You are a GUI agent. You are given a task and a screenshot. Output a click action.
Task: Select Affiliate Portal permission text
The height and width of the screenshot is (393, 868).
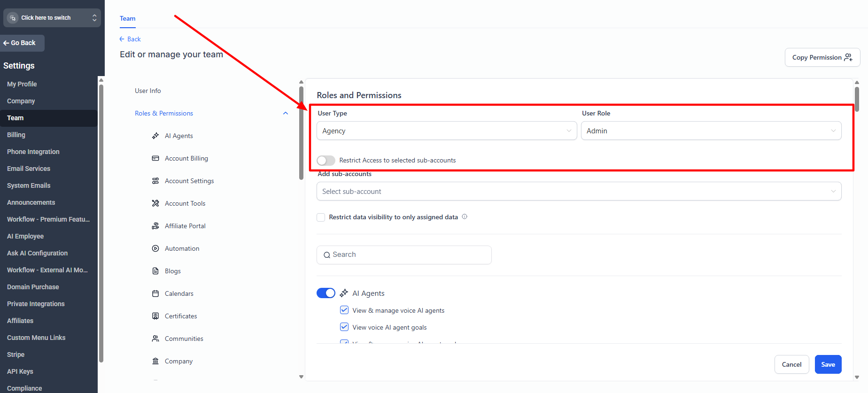185,226
